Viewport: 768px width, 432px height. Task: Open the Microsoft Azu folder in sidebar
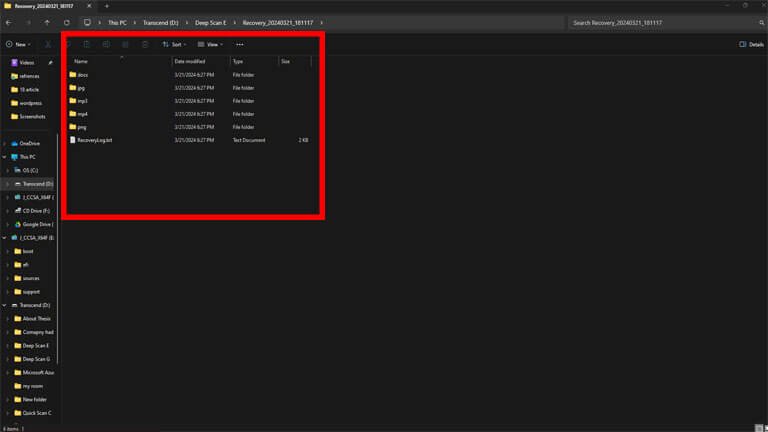point(36,373)
